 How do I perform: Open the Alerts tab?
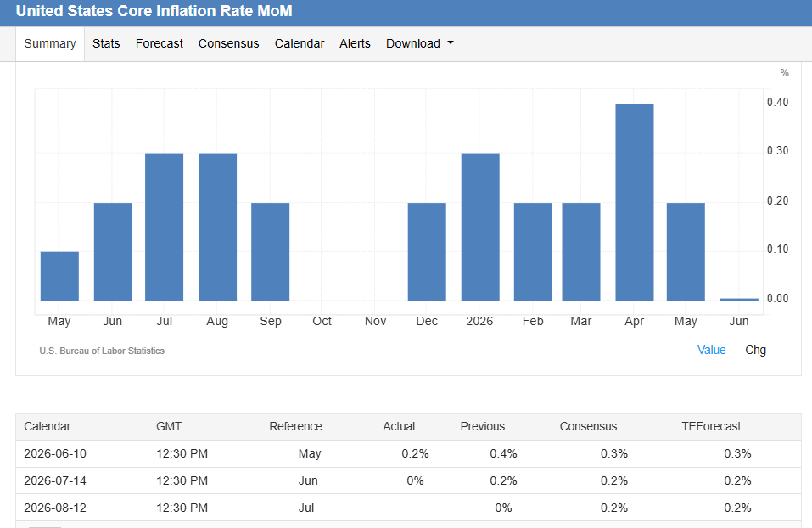coord(355,43)
